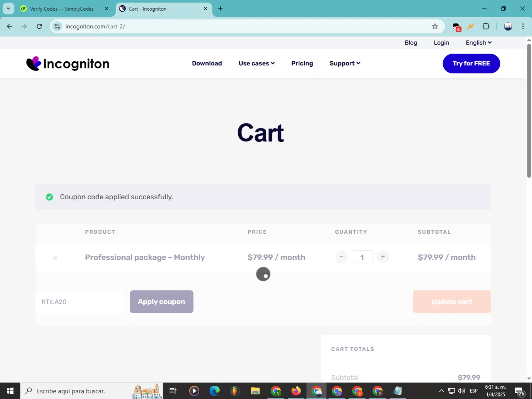Show hidden system tray icons
The image size is (532, 399).
pos(441,391)
